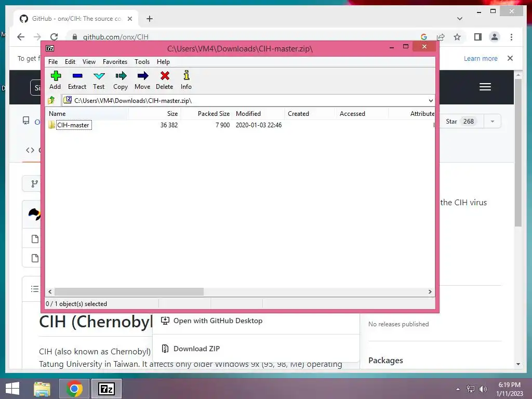Click the Google icon in address bar
The image size is (532, 399).
click(424, 37)
